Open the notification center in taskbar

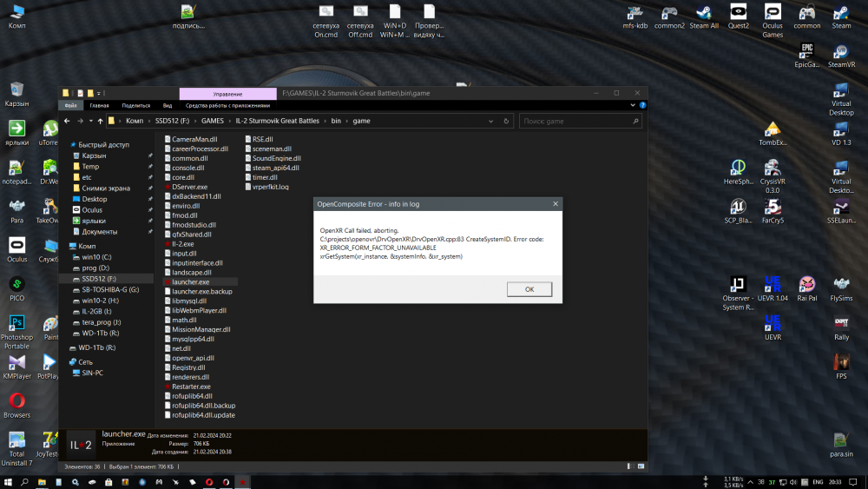coord(853,482)
